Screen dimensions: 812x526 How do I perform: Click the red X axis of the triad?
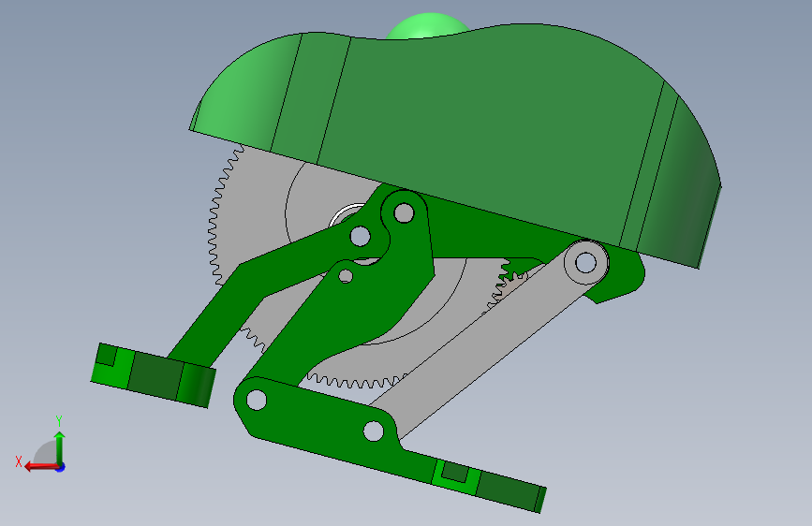[41, 467]
